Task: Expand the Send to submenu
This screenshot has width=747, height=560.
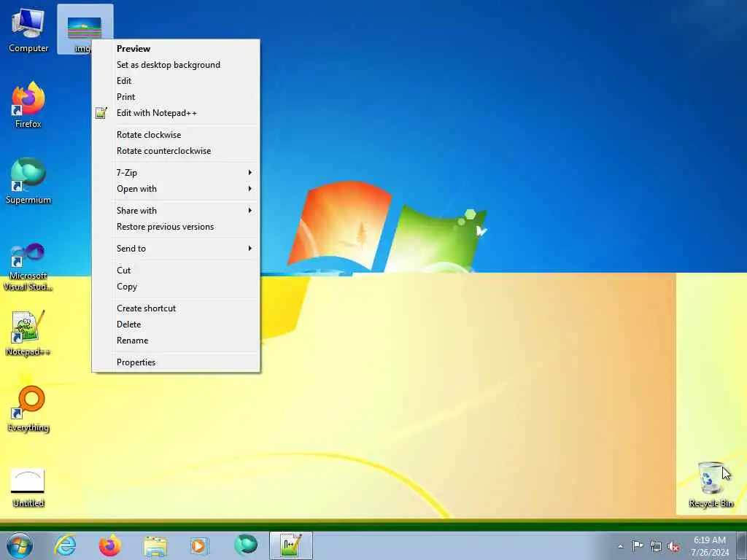Action: 176,249
